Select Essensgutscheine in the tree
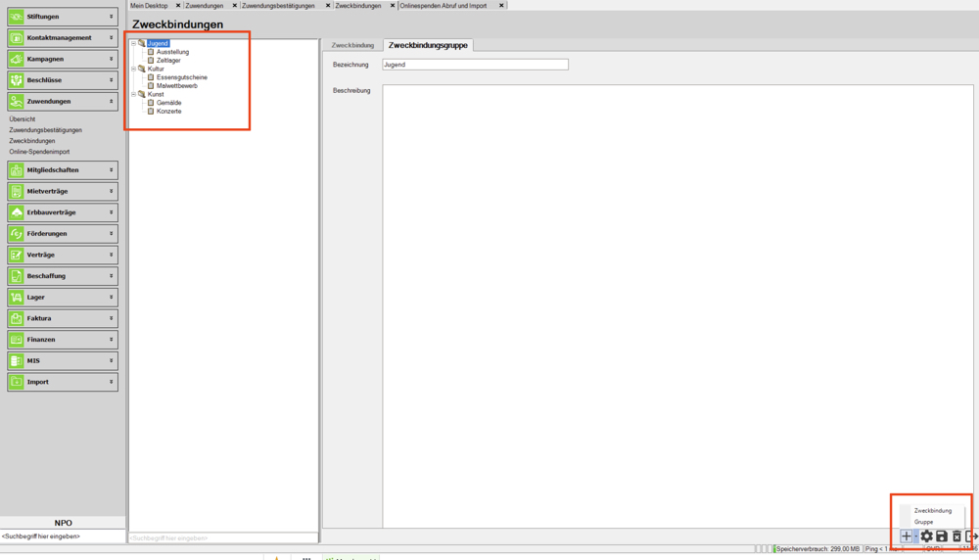The height and width of the screenshot is (560, 979). 181,77
